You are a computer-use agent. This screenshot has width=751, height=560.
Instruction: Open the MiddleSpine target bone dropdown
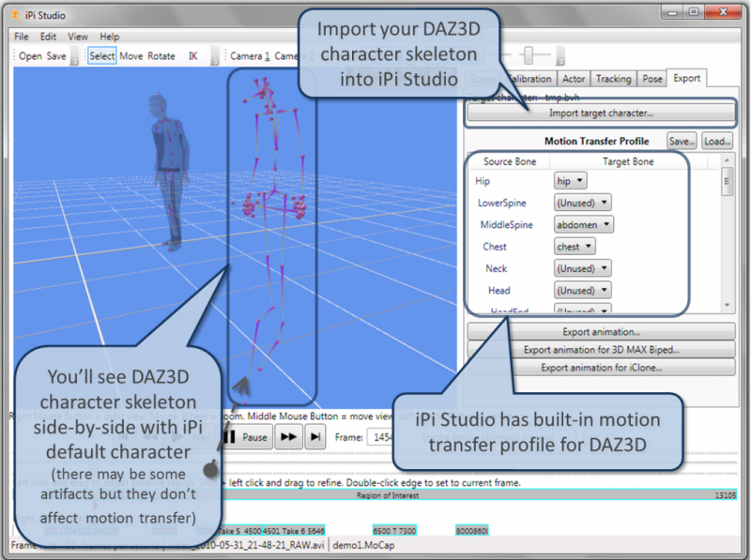click(x=584, y=224)
